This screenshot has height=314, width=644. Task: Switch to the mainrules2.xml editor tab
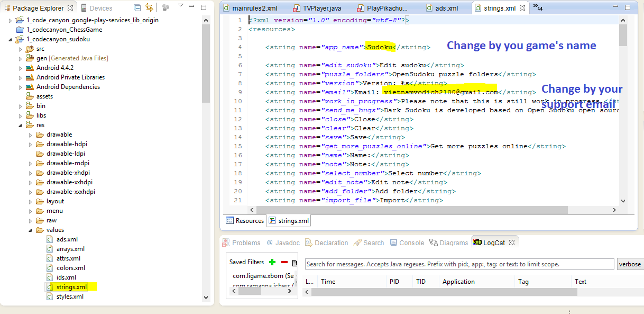pos(251,8)
